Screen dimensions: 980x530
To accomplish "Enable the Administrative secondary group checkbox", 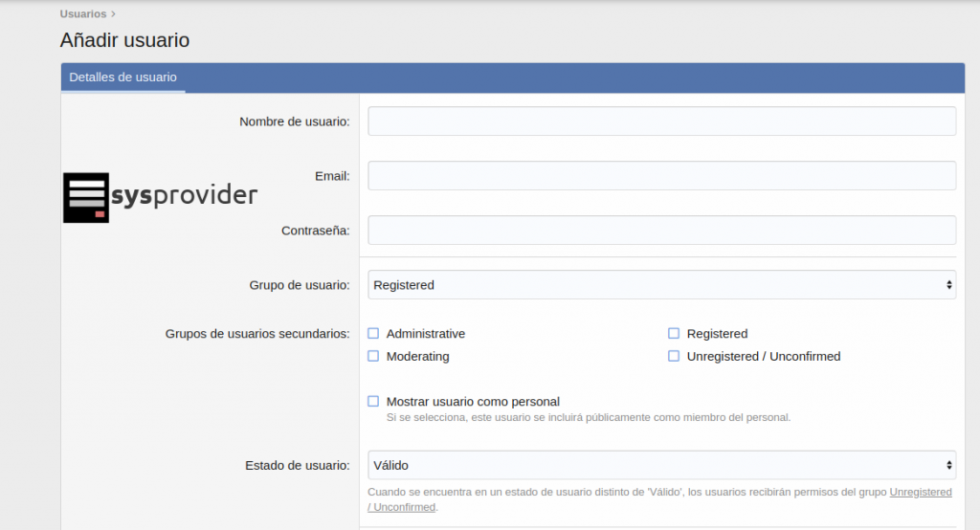I will 374,334.
